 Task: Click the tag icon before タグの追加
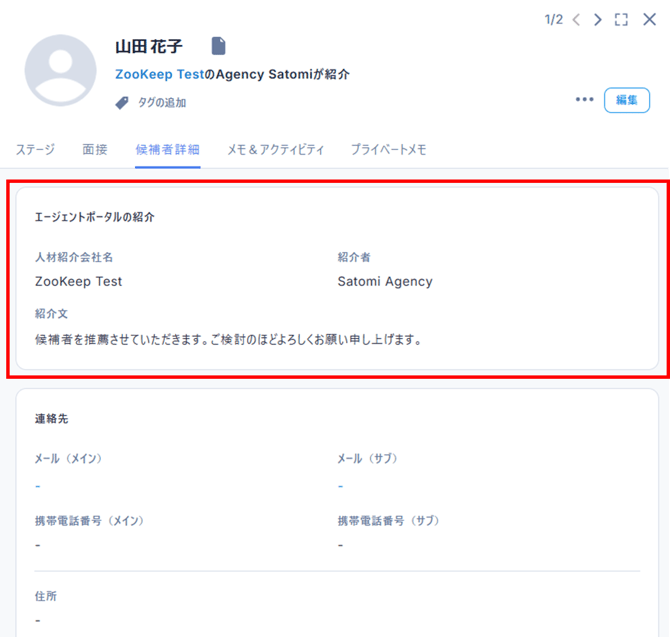click(x=122, y=102)
